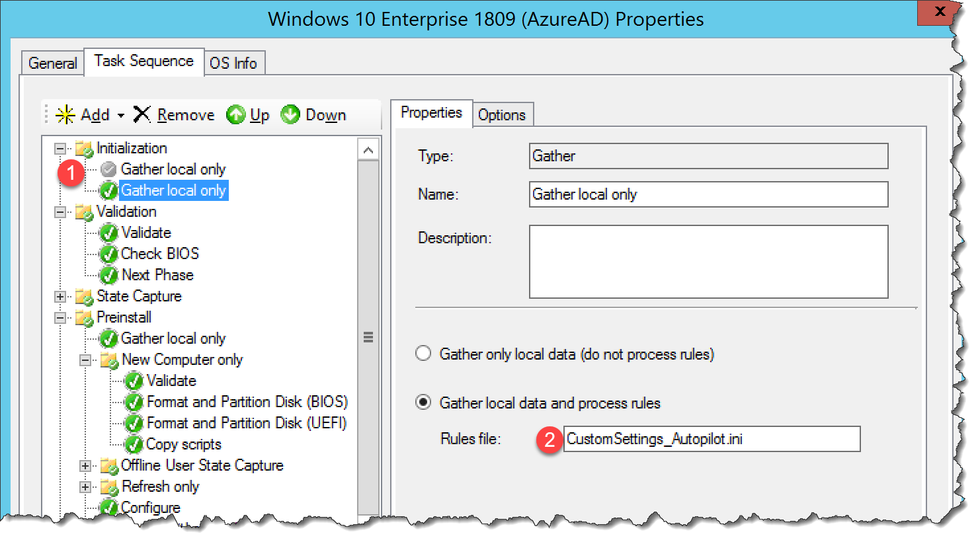Click the green Up arrow icon
Viewport: 980px width, 542px height.
tap(237, 114)
